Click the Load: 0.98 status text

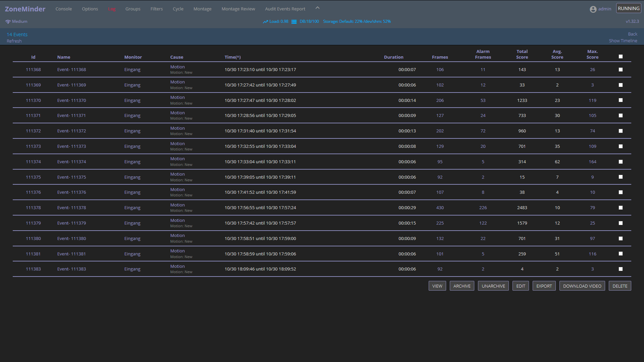pyautogui.click(x=279, y=21)
